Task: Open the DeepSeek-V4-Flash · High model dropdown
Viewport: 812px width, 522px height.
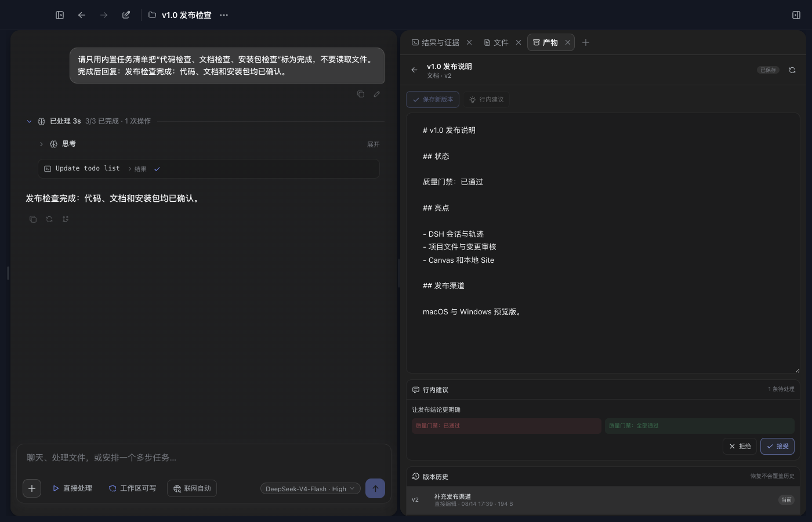Action: coord(310,489)
